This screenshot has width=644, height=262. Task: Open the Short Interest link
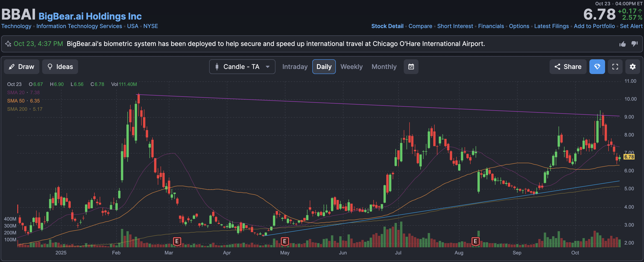click(455, 26)
